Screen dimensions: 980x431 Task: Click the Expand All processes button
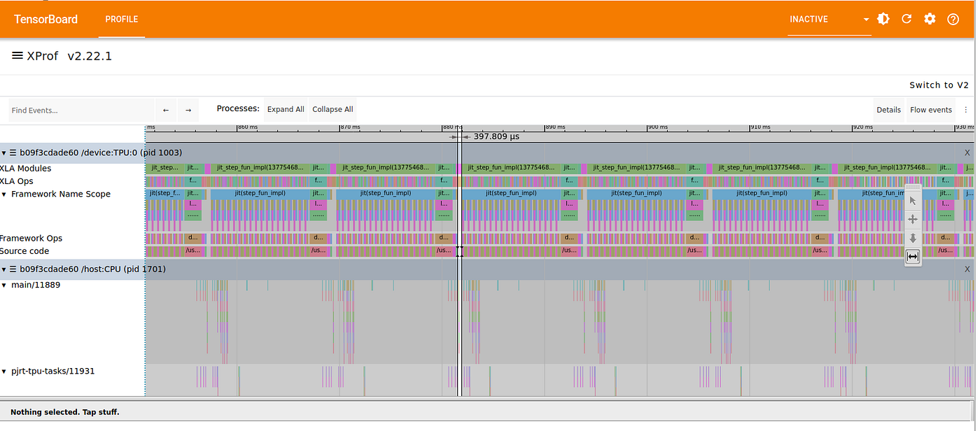[286, 110]
